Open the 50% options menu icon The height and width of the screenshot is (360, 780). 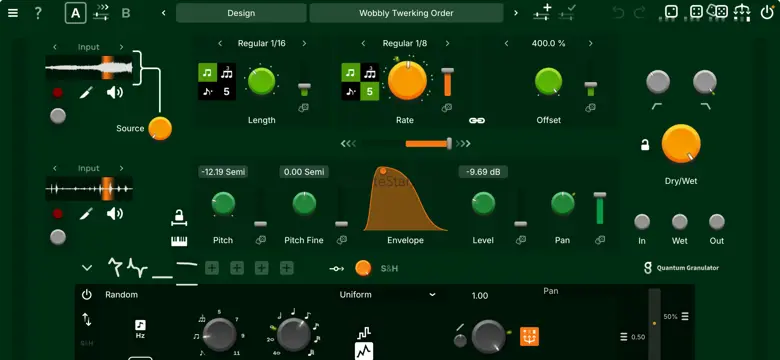click(x=685, y=317)
